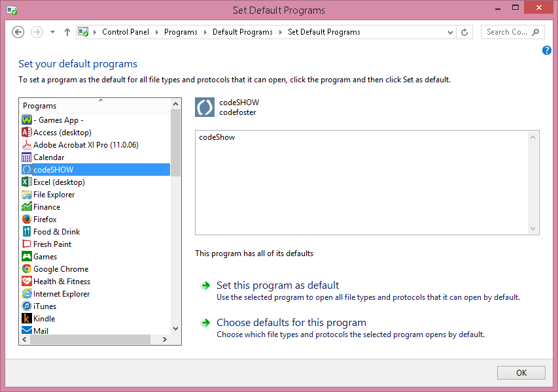Click the Search Control Panel field

[x=512, y=33]
